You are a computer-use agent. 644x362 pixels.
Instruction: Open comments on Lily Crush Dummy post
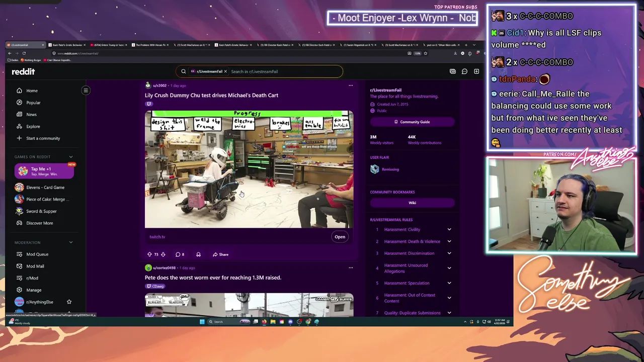point(180,254)
